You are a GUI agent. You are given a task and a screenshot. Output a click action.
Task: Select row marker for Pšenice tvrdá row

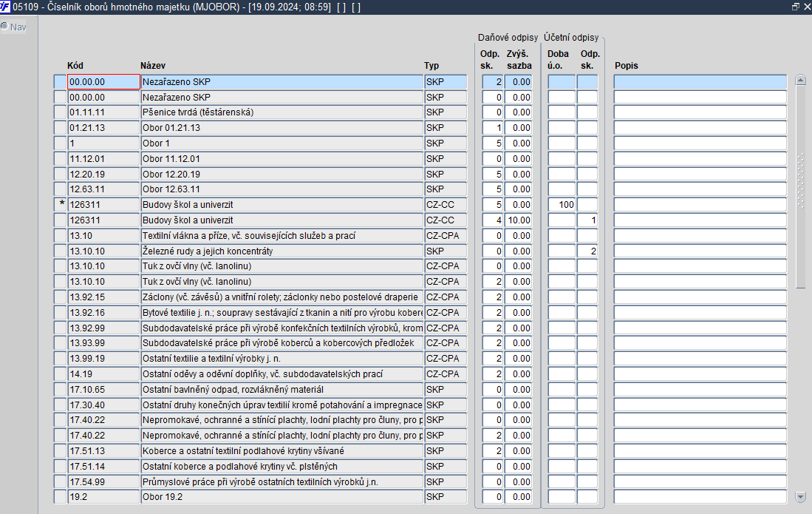[x=60, y=112]
